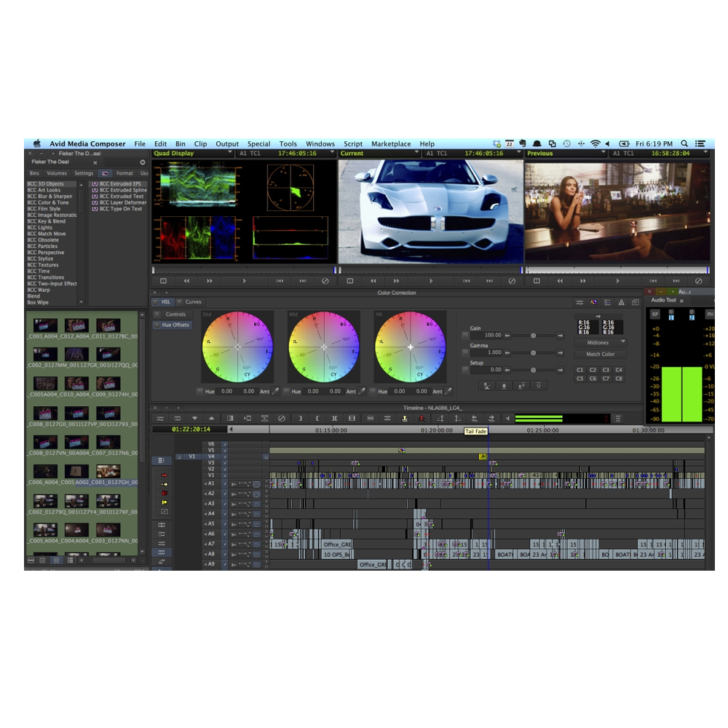Enable the HSL tab checkbox
The width and height of the screenshot is (728, 728).
click(156, 302)
